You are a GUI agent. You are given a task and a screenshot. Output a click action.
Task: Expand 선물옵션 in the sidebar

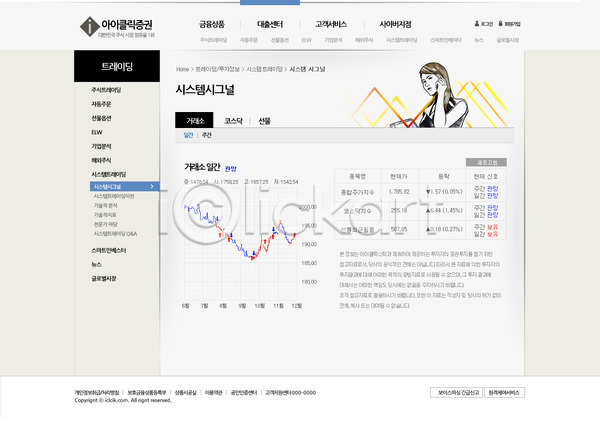tap(104, 117)
